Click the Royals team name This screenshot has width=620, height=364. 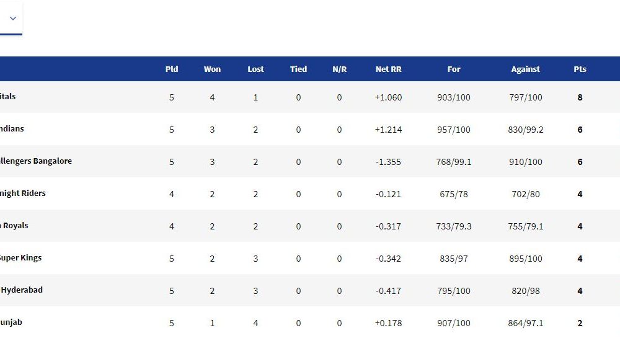tap(14, 226)
